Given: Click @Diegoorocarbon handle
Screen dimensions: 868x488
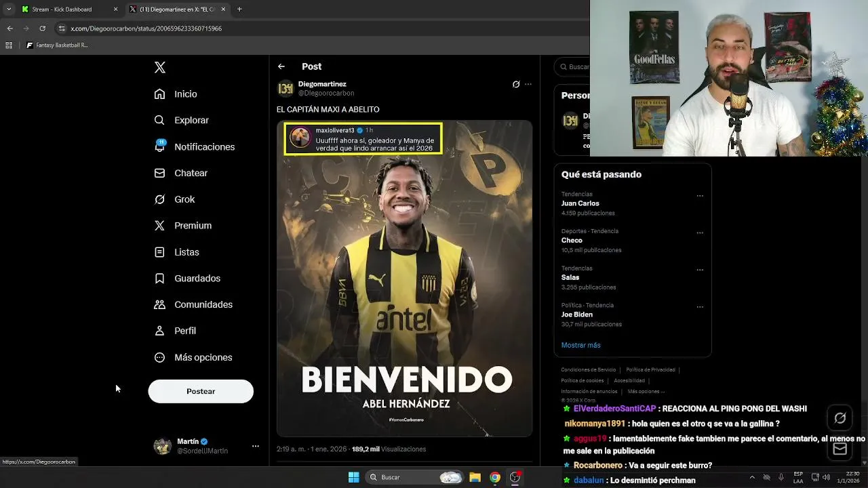Looking at the screenshot, I should coord(326,93).
